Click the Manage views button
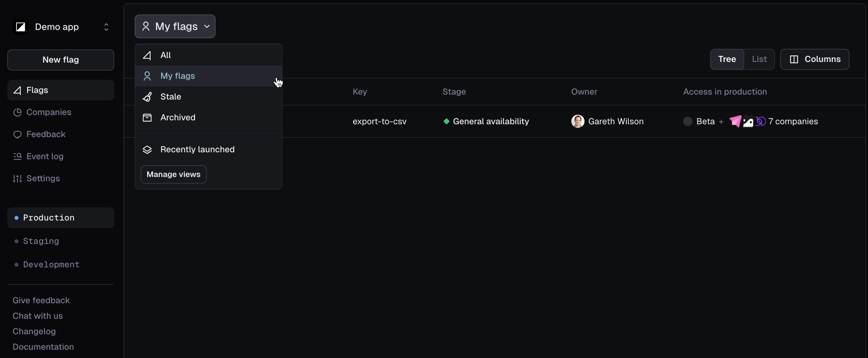 tap(174, 174)
